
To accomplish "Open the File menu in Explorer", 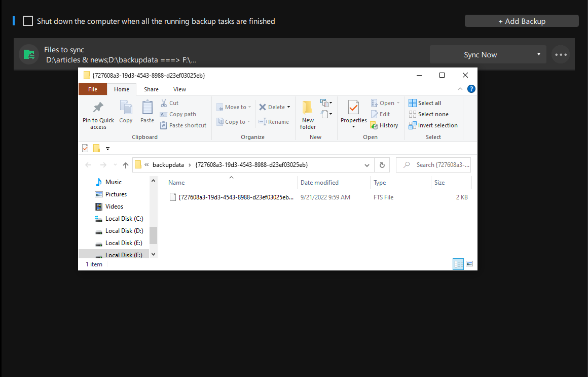I will (93, 89).
